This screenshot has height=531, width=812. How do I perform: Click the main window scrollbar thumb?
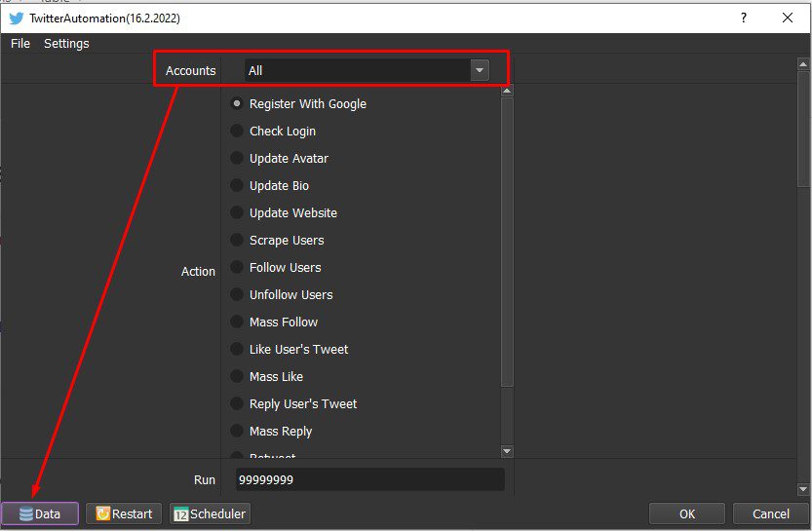pos(803,130)
